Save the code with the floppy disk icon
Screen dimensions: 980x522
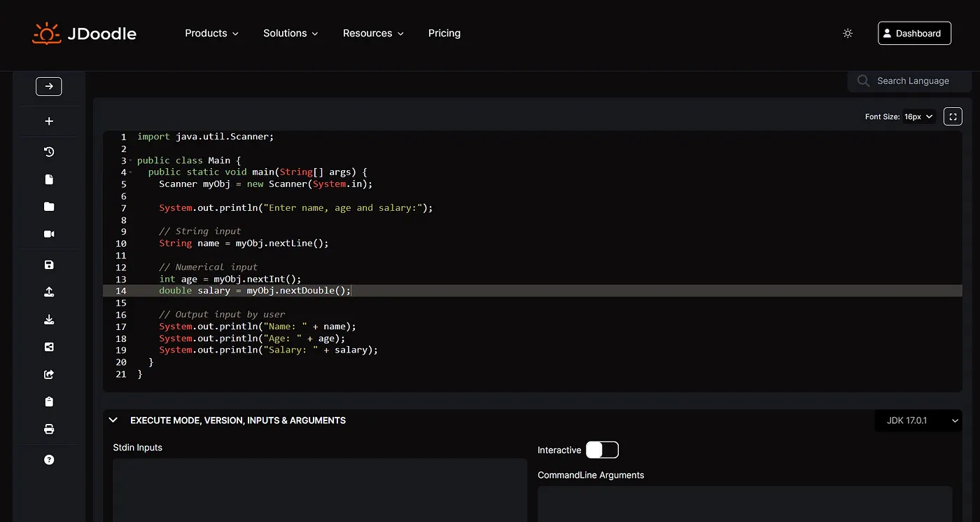[49, 265]
